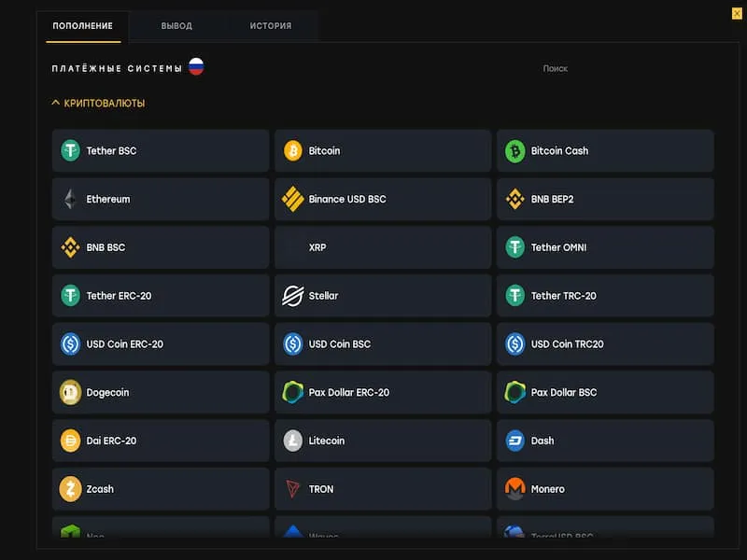
Task: Click the Tether BSC coin icon
Action: 71,150
